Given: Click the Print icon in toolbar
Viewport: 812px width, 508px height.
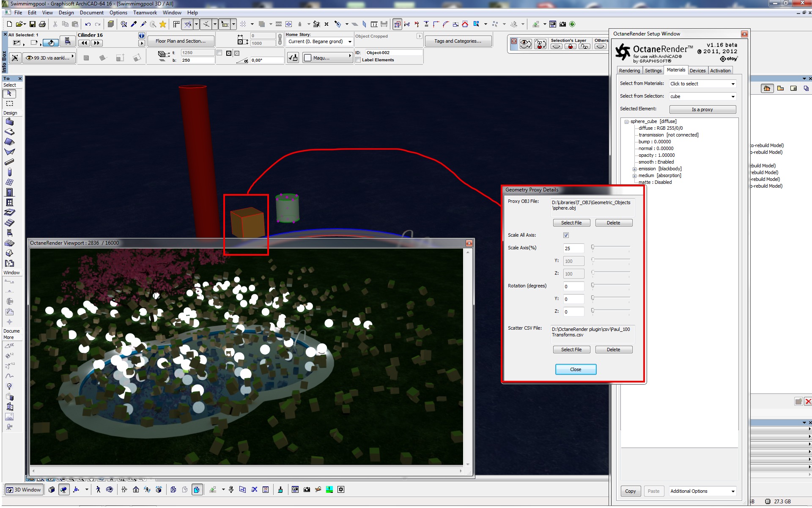Looking at the screenshot, I should coord(42,24).
